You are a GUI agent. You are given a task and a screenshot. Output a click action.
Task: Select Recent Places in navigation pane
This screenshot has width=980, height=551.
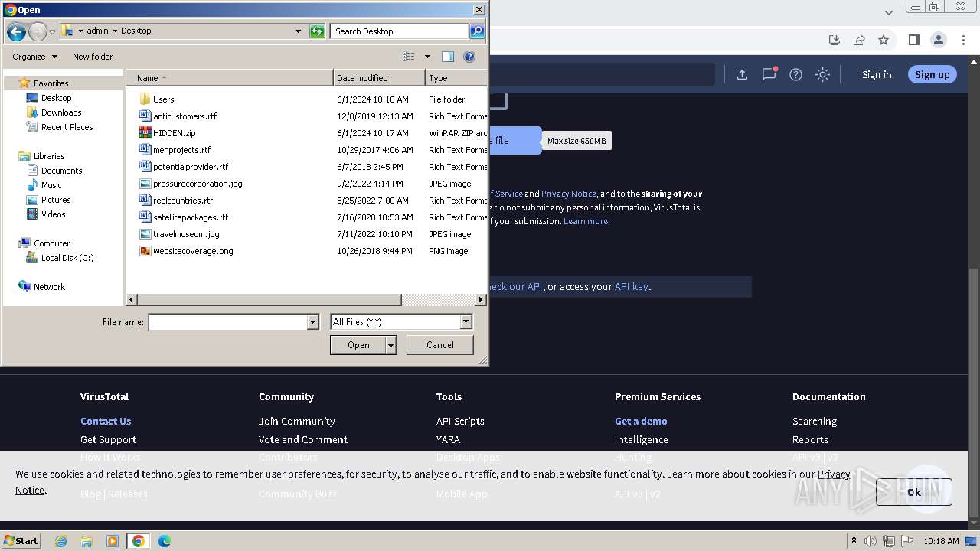(x=67, y=127)
